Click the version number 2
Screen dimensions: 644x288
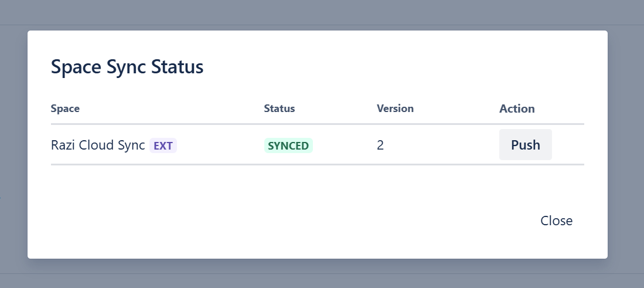pos(380,145)
